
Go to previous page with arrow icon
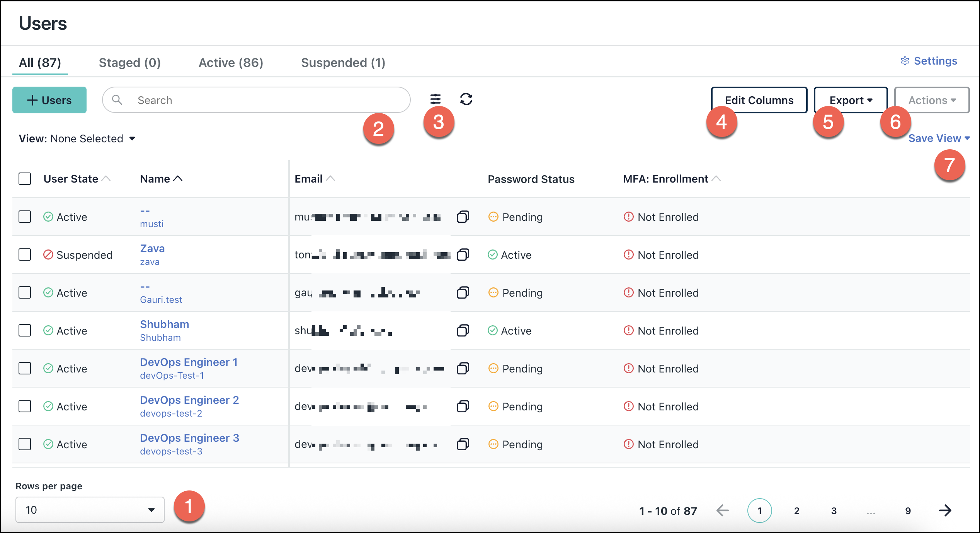coord(722,511)
